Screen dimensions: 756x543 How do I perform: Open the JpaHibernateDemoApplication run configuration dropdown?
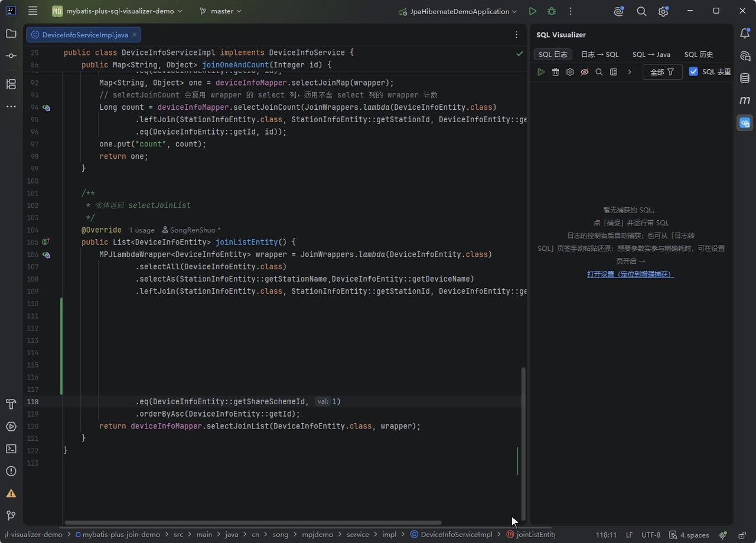coord(458,11)
